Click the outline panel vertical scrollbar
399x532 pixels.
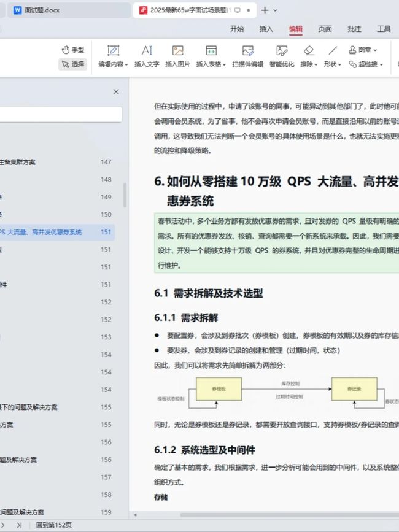pyautogui.click(x=125, y=195)
